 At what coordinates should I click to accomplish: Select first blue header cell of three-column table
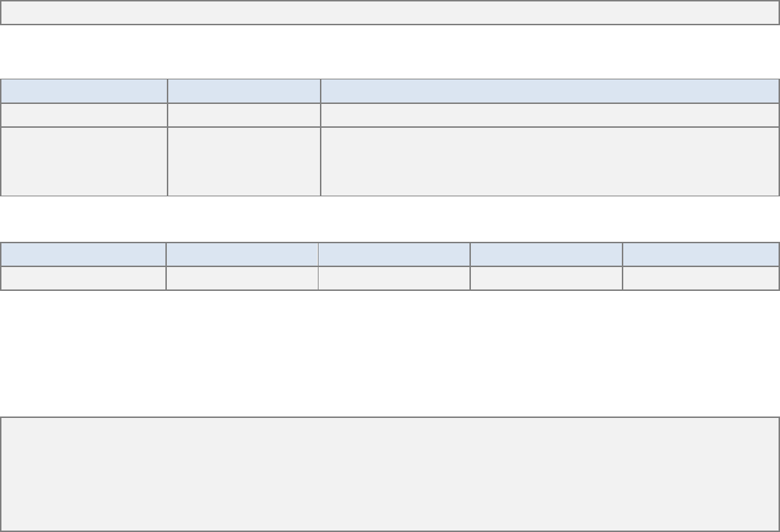[x=84, y=91]
